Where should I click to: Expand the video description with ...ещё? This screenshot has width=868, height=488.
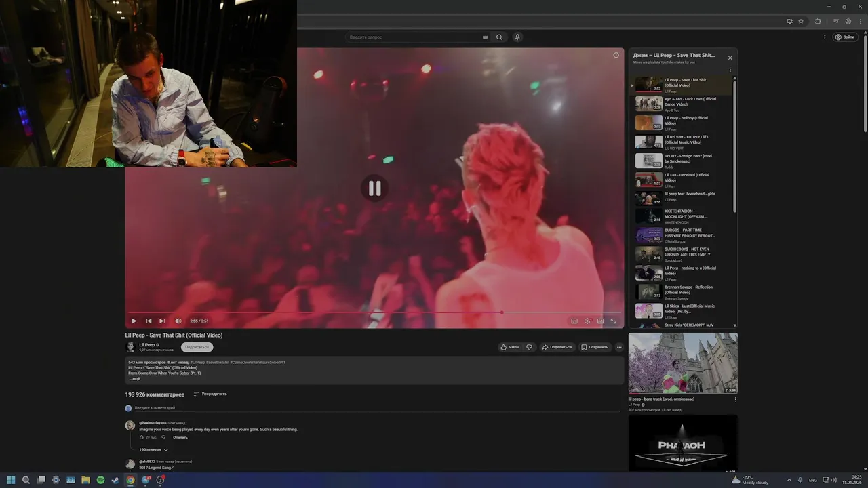pos(134,379)
